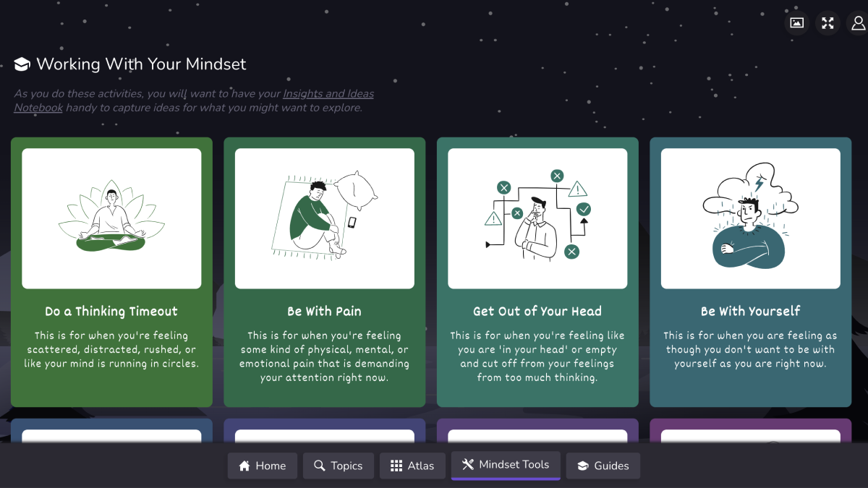Click the flowchart illustration on Get Out of Your Head
This screenshot has height=488, width=868.
click(537, 217)
